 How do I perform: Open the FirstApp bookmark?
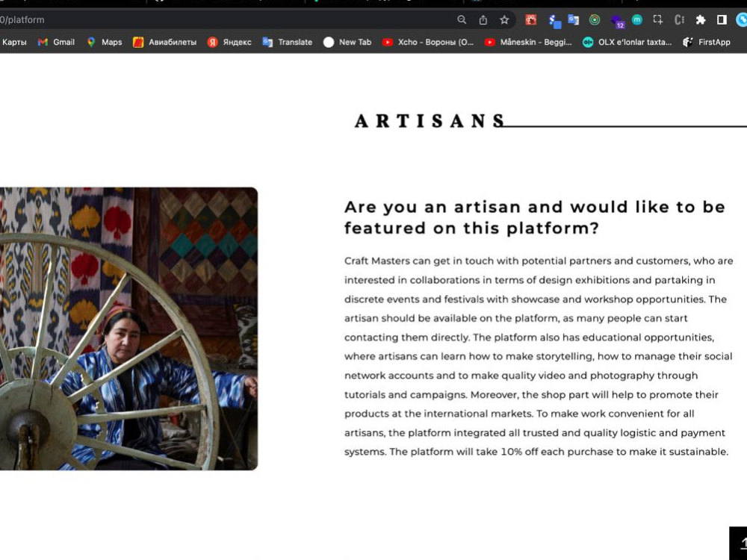coord(707,42)
